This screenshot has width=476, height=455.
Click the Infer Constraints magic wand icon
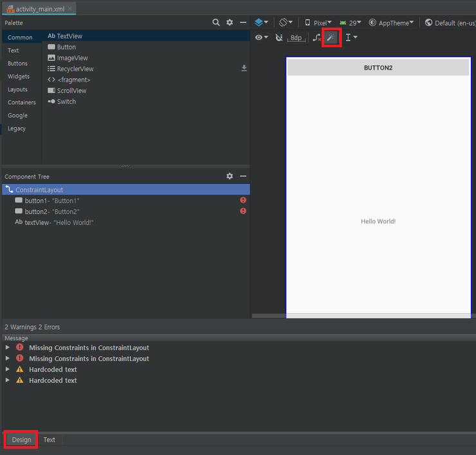pyautogui.click(x=331, y=38)
